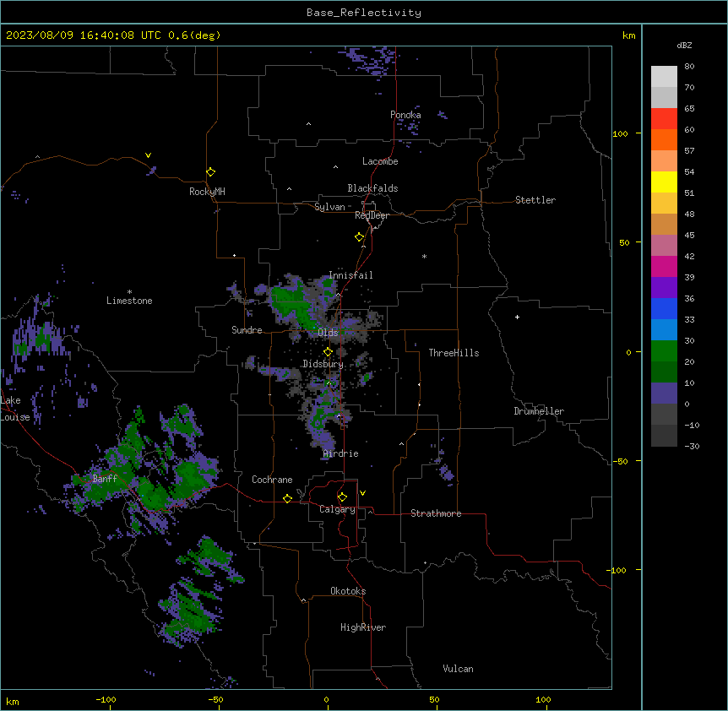Click the white cross east of ThreeHills

pyautogui.click(x=517, y=317)
